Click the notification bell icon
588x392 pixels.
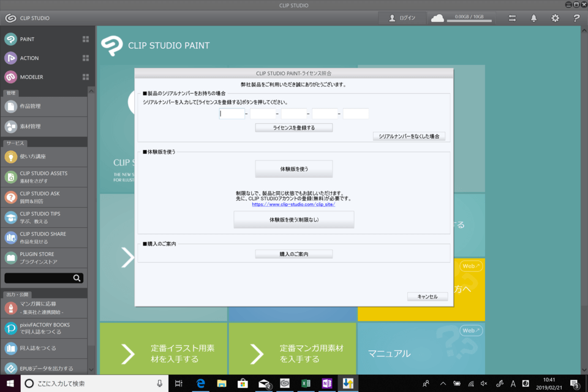click(533, 18)
